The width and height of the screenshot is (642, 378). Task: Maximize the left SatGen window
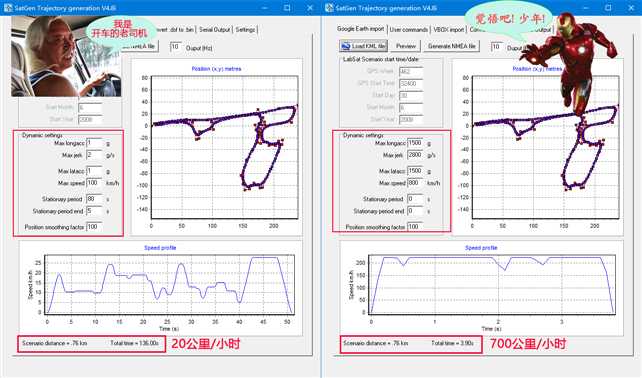pos(287,8)
